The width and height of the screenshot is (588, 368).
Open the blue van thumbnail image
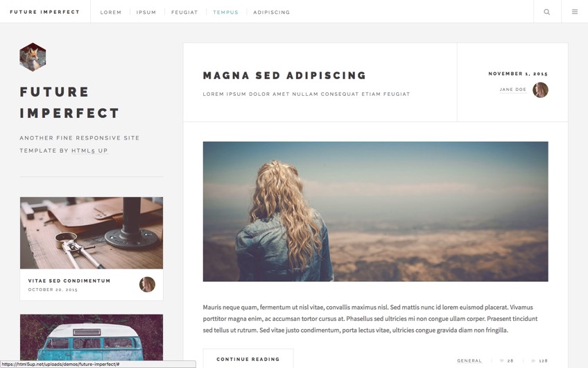[x=92, y=337]
